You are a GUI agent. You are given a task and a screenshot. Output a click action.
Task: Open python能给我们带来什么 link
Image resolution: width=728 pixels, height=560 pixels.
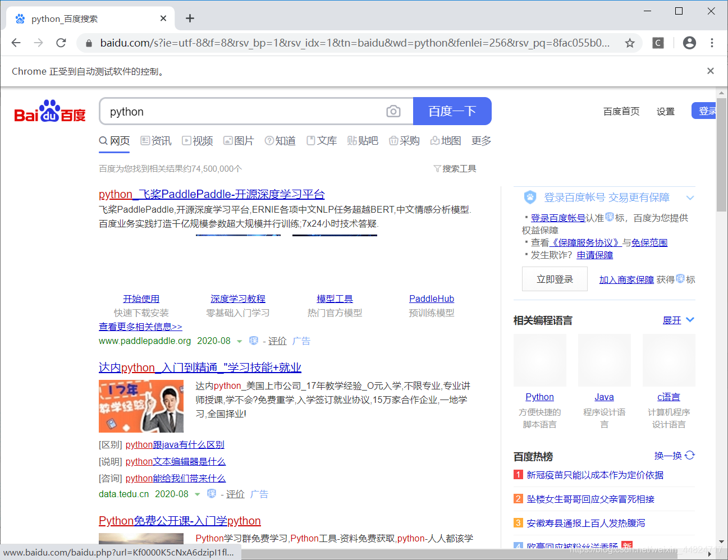pos(176,478)
